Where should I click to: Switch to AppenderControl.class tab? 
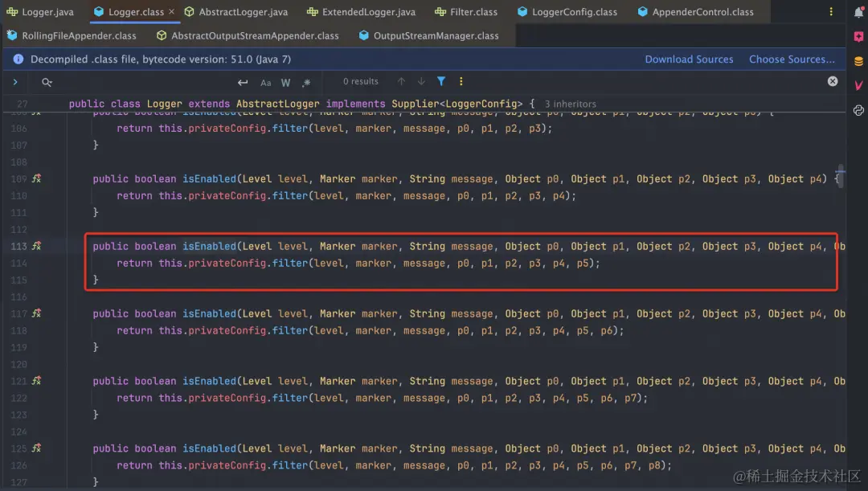point(696,11)
